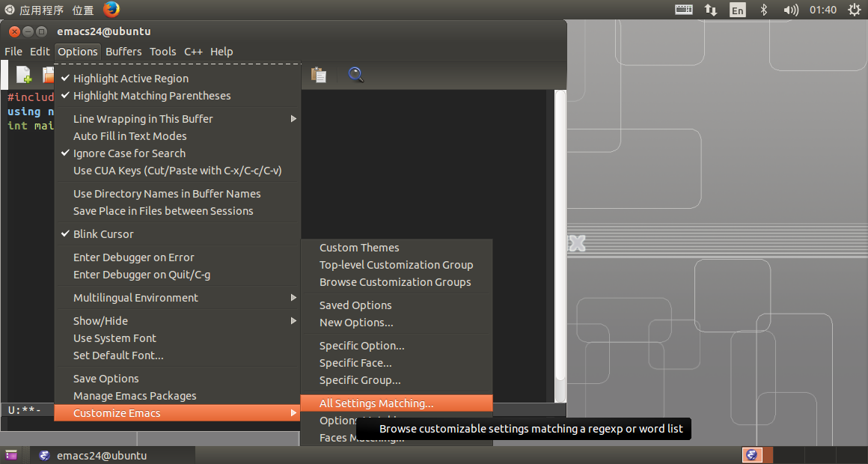Screen dimensions: 868x464
Task: Click the new file toolbar icon
Action: coord(24,75)
